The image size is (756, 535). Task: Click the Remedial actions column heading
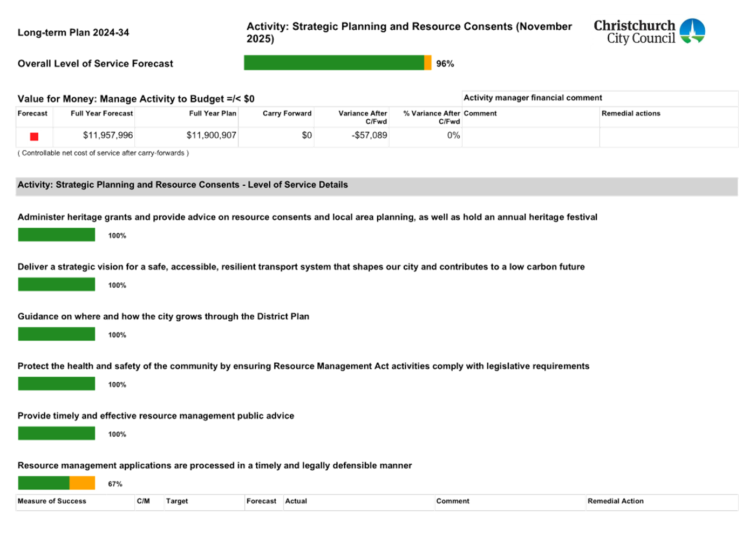tap(632, 113)
